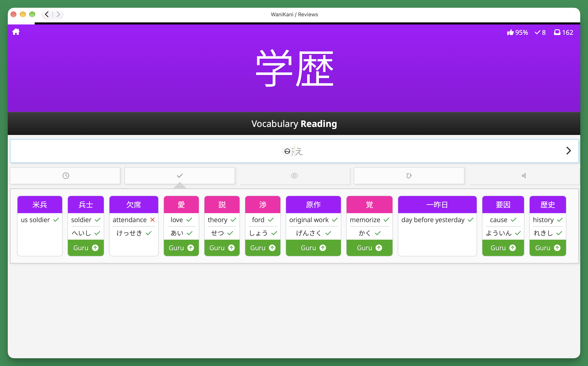Click the Guru badge under 説
This screenshot has width=588, height=366.
222,248
